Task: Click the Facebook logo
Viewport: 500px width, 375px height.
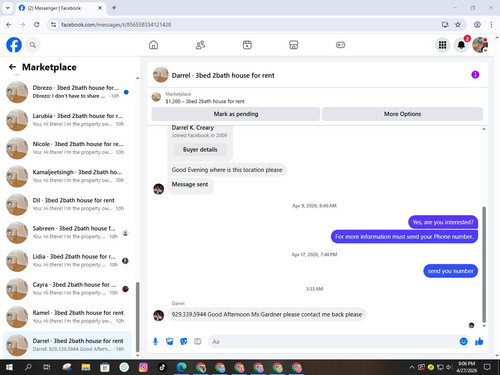Action: [x=14, y=45]
